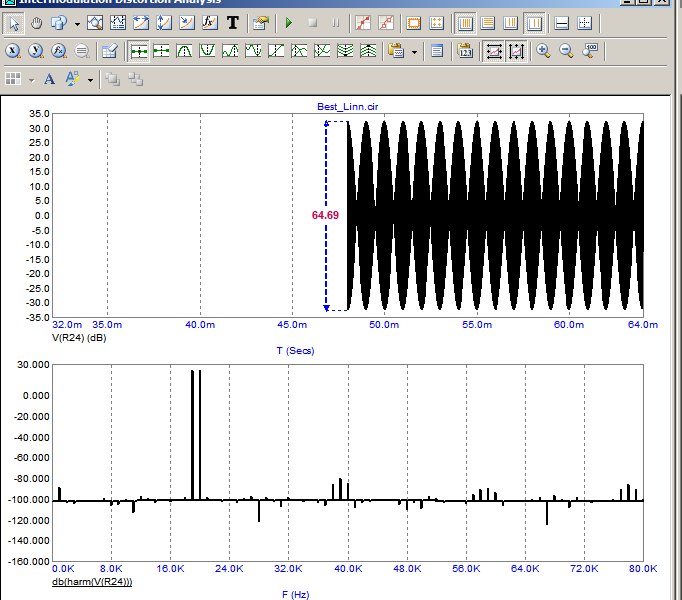Screen dimensions: 682x600
Task: Toggle Data Points display icon
Action: coord(363,23)
